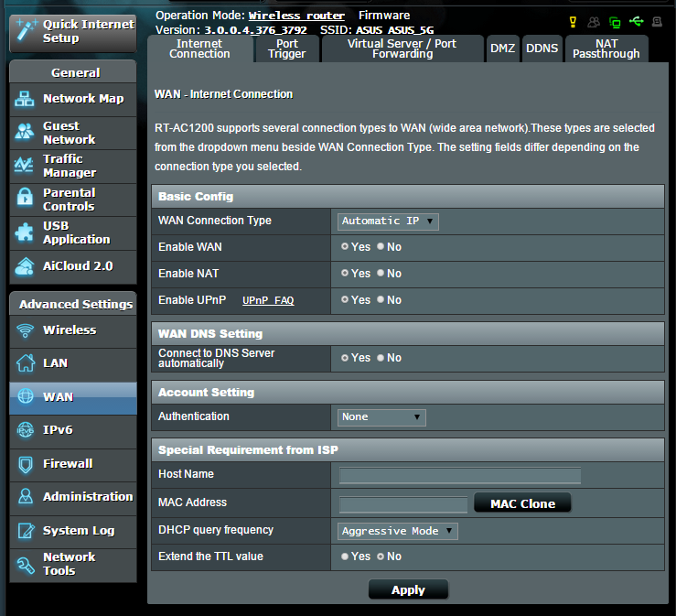
Task: Open the WAN Connection Type dropdown
Action: (x=388, y=222)
